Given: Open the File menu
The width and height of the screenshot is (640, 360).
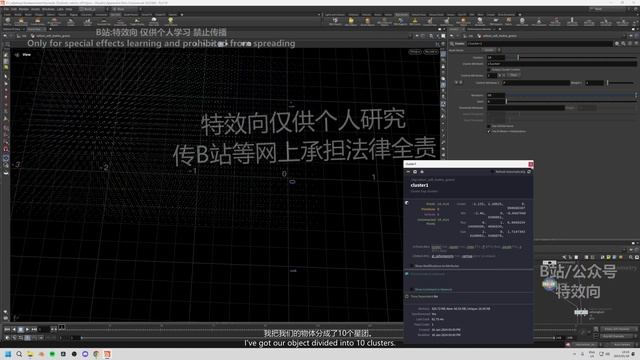Looking at the screenshot, I should (x=7, y=9).
